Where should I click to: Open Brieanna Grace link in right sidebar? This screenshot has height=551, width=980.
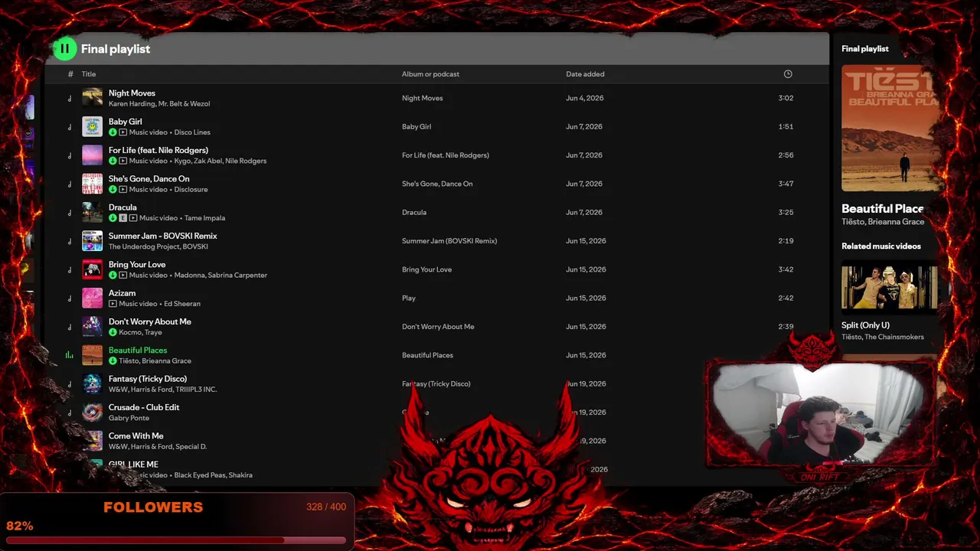tap(897, 222)
